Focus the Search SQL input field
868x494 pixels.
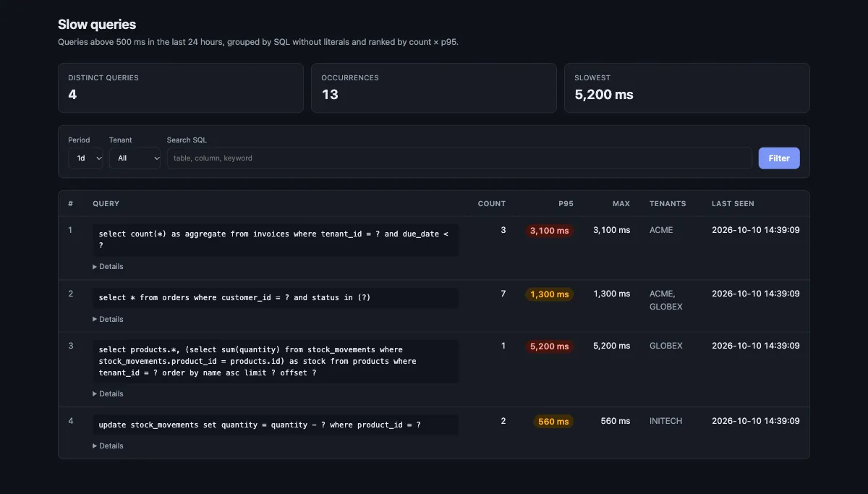459,158
